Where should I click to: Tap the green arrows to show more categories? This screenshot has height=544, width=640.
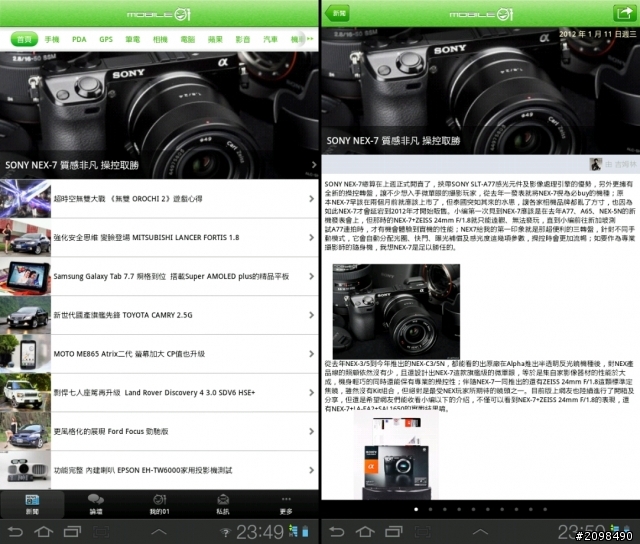click(310, 39)
